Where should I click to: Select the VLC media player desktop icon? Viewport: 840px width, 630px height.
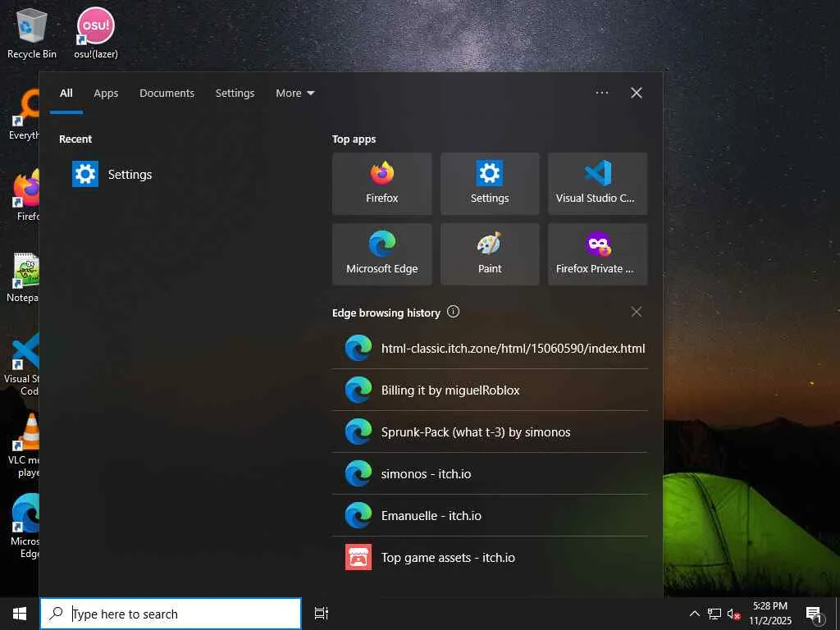pyautogui.click(x=24, y=445)
